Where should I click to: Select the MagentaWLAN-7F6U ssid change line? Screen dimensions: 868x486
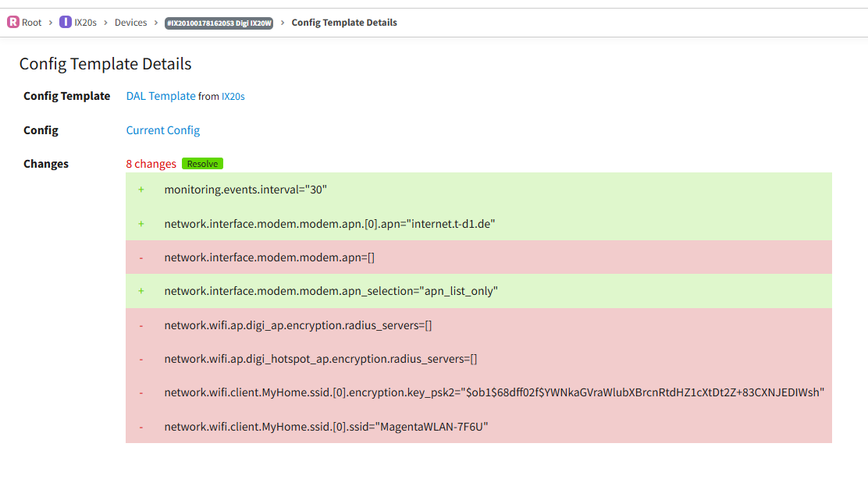(478, 426)
